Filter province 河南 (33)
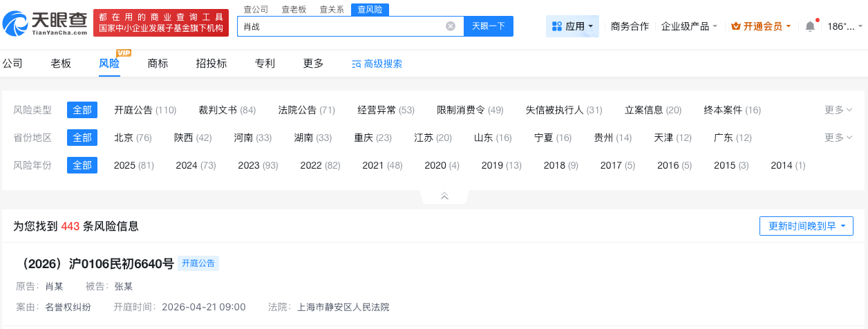This screenshot has width=868, height=329. click(x=253, y=138)
